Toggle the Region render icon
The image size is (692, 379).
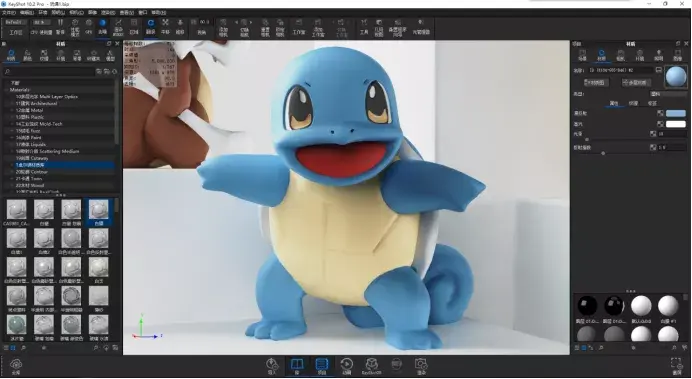134,26
